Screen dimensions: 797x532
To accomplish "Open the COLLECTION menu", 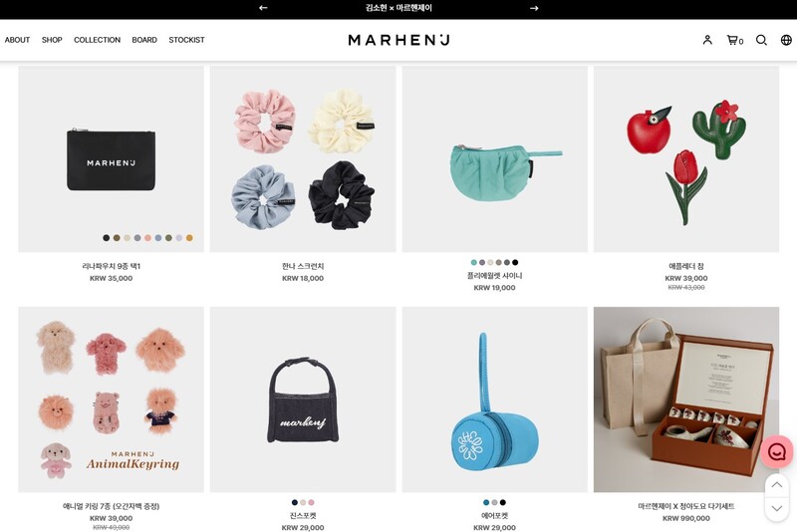I will [97, 40].
